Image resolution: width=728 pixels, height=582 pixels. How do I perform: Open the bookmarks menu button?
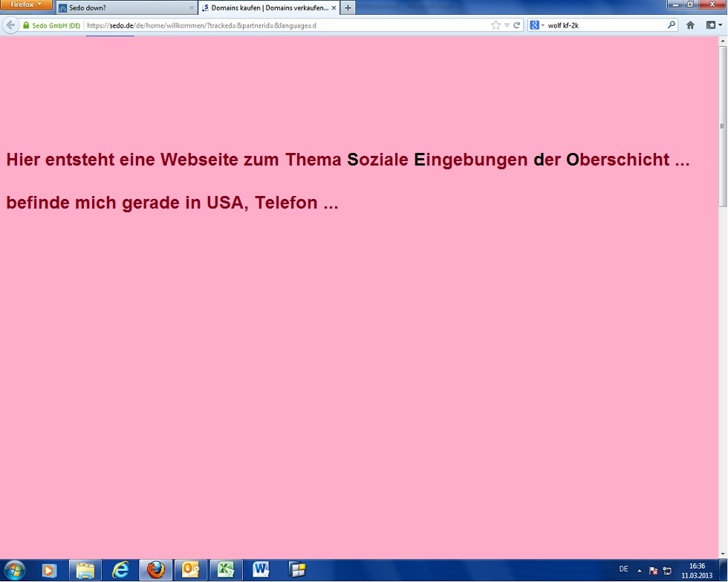[714, 25]
